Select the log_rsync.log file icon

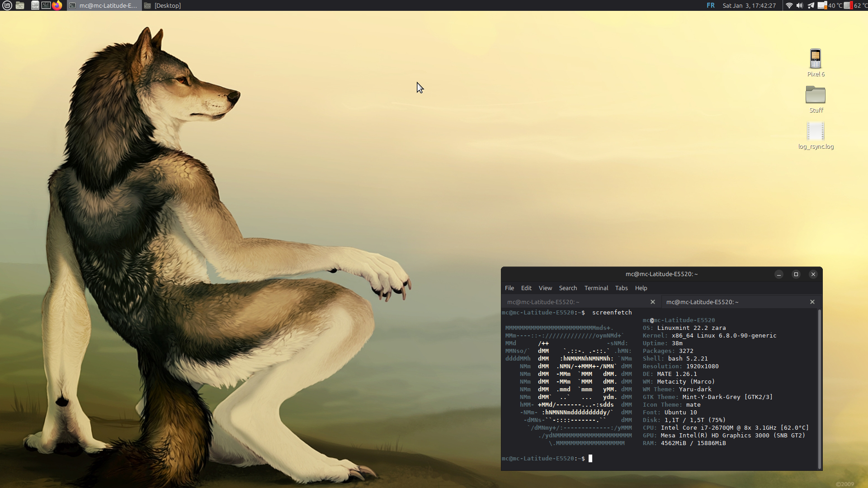pos(816,132)
